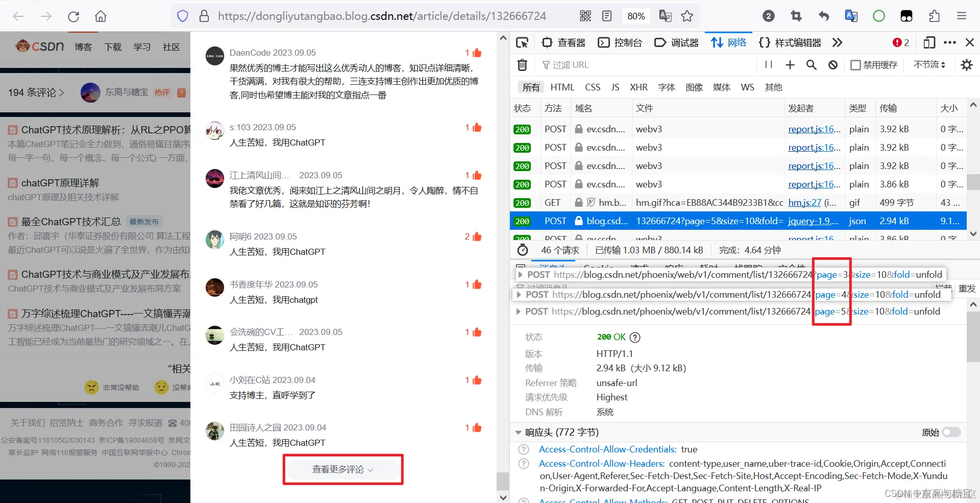This screenshot has height=503, width=980.
Task: Toggle the 原始 raw headers switch
Action: tap(950, 432)
